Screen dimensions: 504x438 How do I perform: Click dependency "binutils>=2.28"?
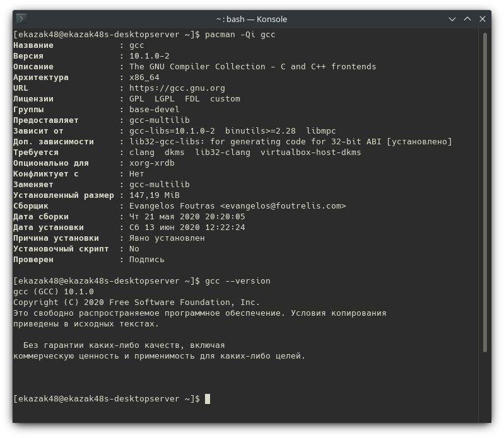tap(261, 131)
